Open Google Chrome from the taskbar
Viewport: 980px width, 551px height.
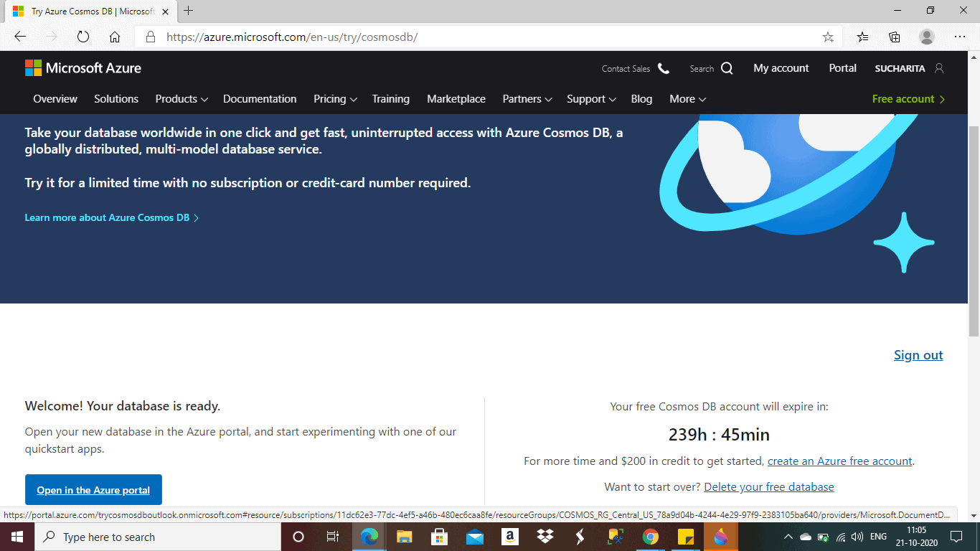click(x=651, y=537)
